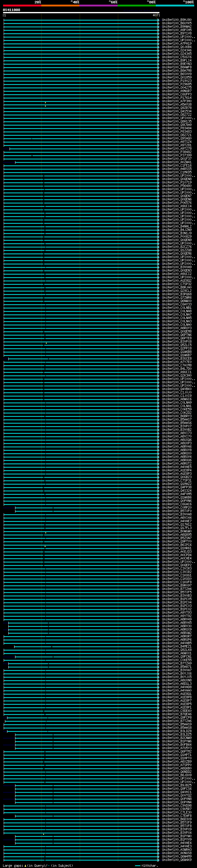Open the UniRef100_A3WRA3 hit

(x=177, y=850)
